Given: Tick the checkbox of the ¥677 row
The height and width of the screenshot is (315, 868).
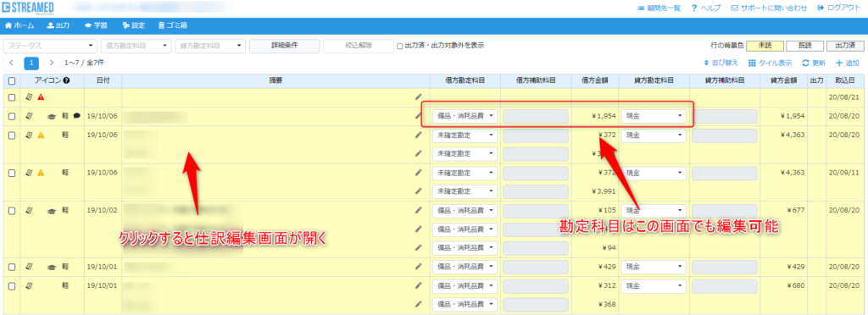Looking at the screenshot, I should pos(12,211).
